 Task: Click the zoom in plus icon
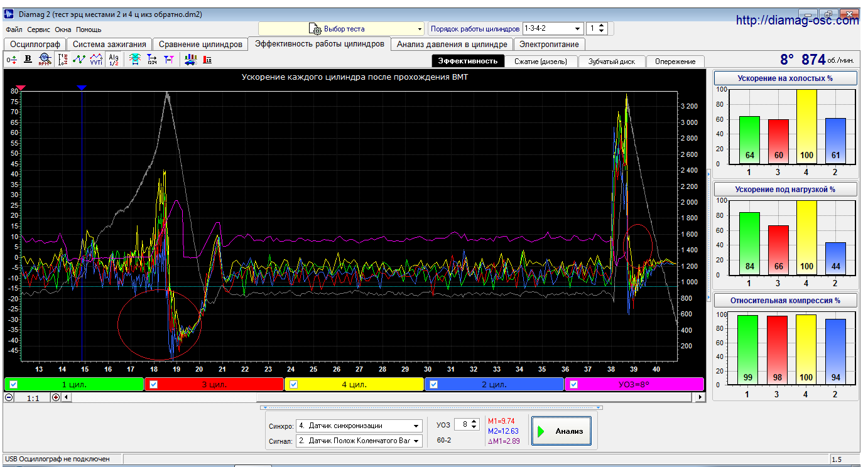[56, 397]
